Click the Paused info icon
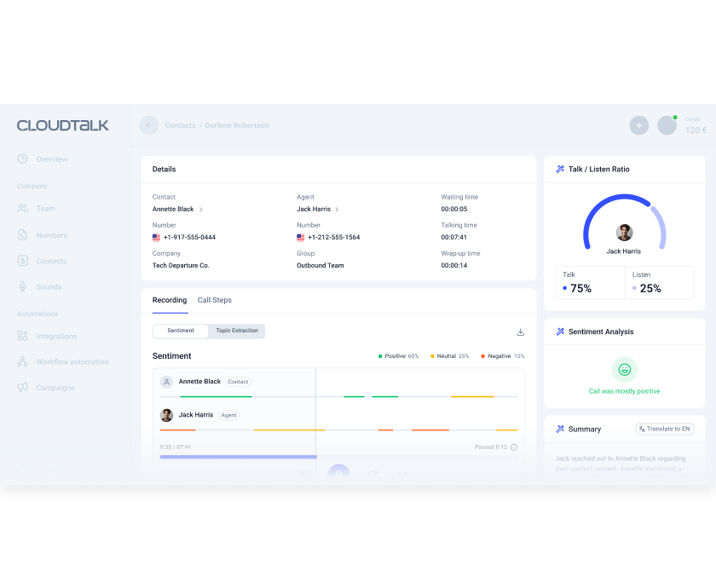Screen dimensions: 716x588 click(514, 447)
